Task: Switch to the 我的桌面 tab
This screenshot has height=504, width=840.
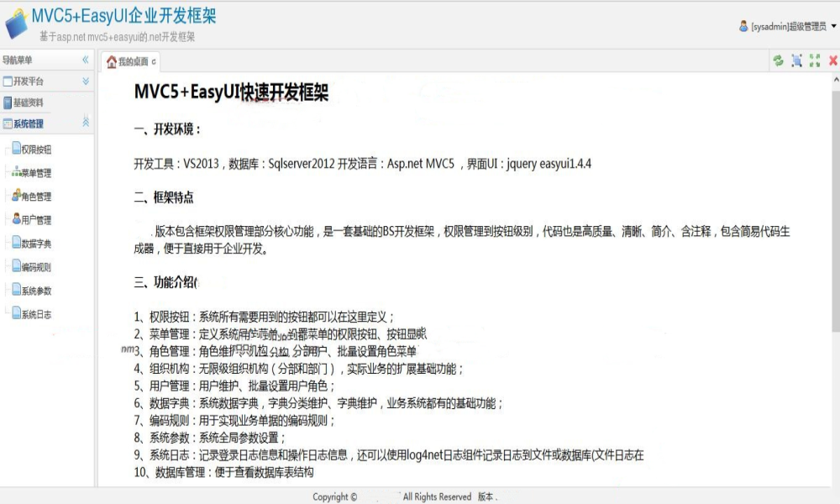Action: pyautogui.click(x=133, y=62)
